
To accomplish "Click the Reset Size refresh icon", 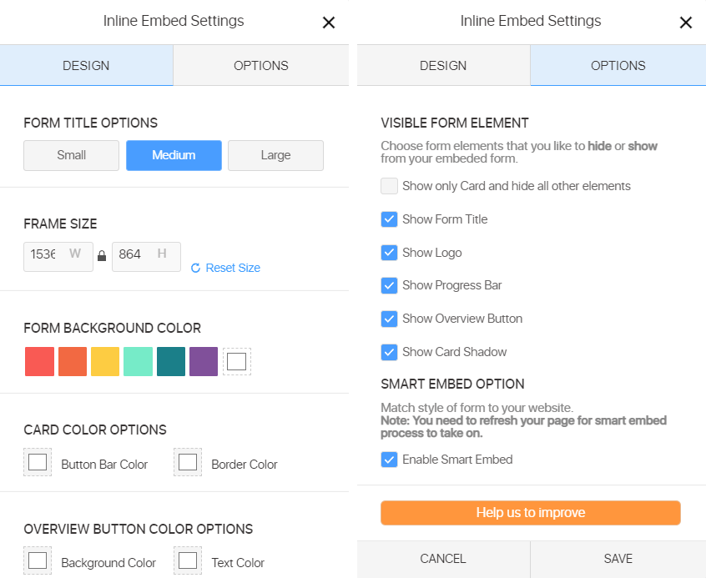I will click(195, 268).
